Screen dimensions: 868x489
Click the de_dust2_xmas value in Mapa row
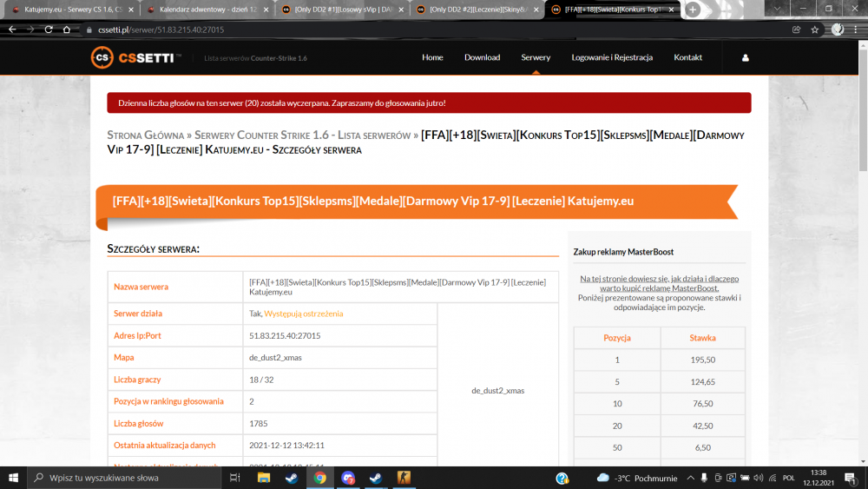pos(340,358)
